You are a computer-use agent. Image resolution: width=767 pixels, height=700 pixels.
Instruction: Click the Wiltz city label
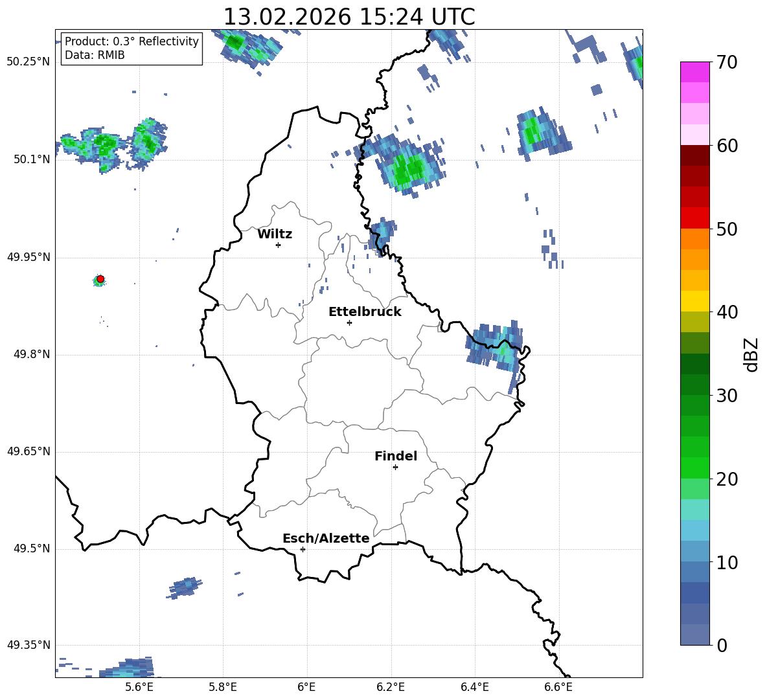point(275,234)
